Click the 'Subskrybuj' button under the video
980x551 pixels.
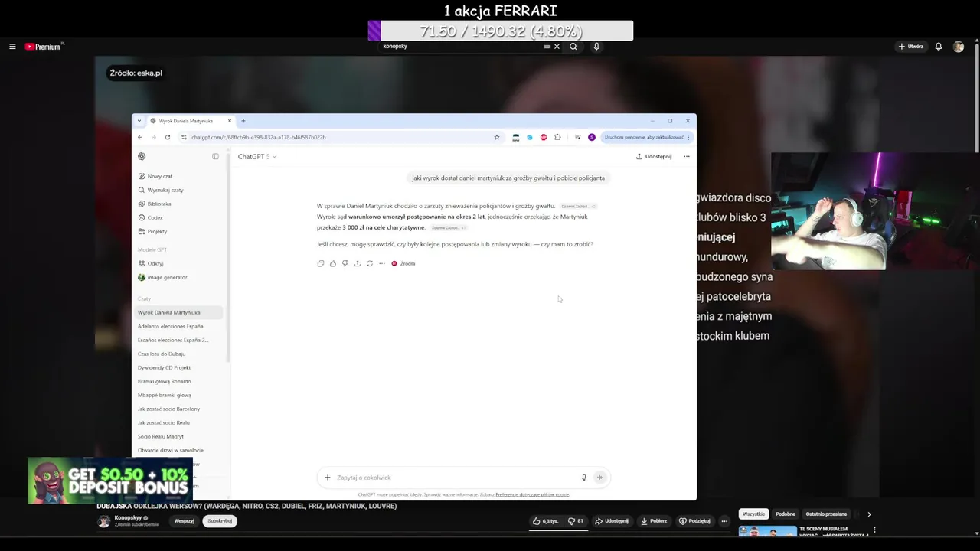[x=220, y=521]
